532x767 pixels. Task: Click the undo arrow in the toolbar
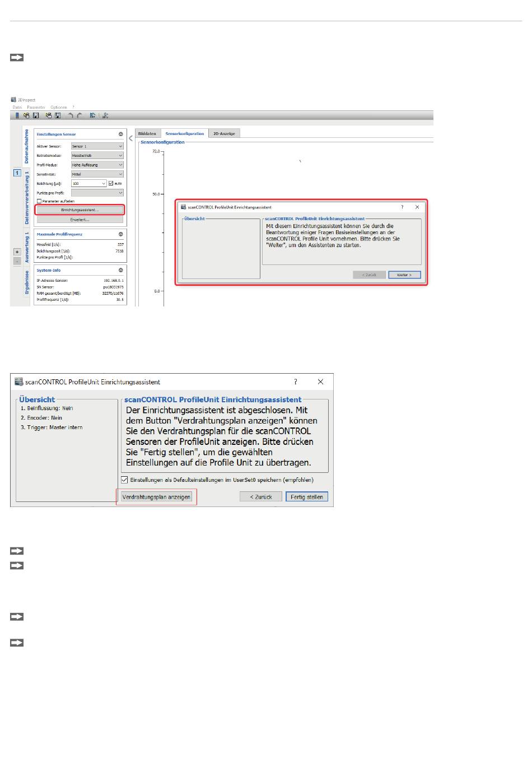71,115
